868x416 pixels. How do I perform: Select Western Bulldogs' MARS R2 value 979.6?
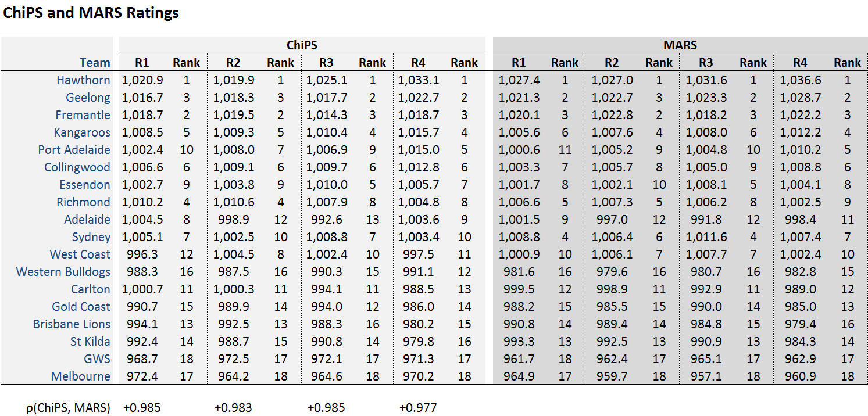click(612, 272)
